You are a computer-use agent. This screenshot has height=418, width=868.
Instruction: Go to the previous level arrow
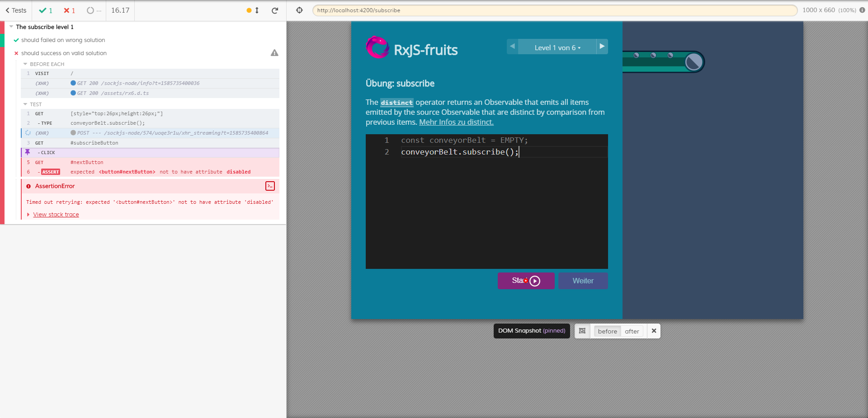click(x=512, y=47)
